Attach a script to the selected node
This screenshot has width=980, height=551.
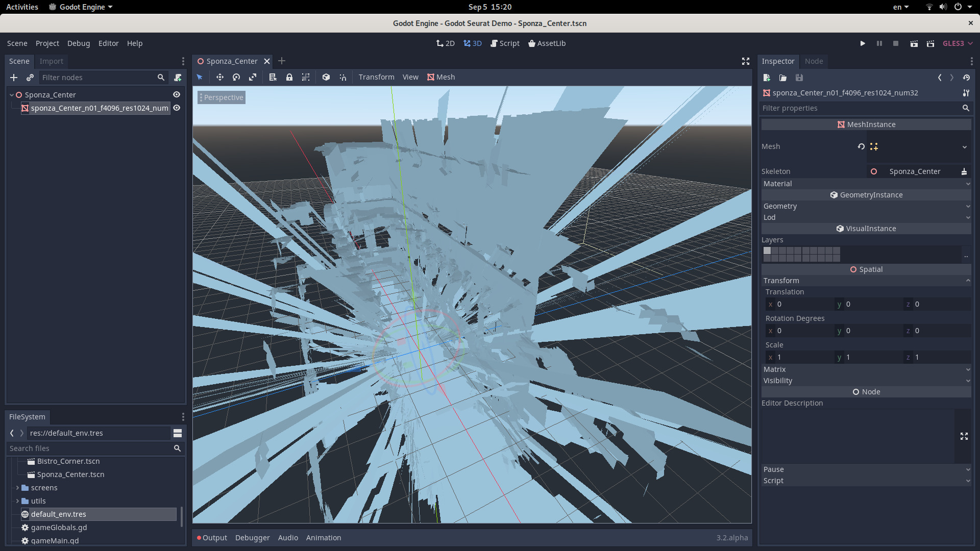click(178, 78)
